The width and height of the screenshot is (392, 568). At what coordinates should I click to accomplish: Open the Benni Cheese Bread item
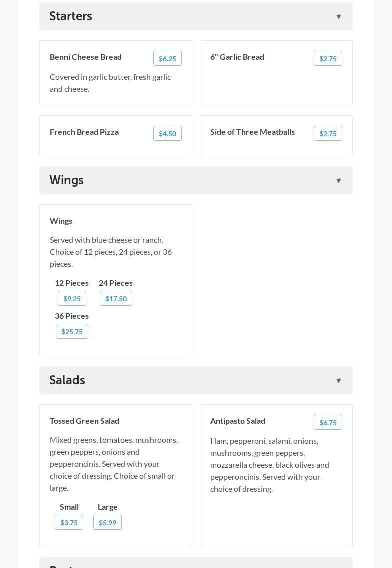(86, 57)
